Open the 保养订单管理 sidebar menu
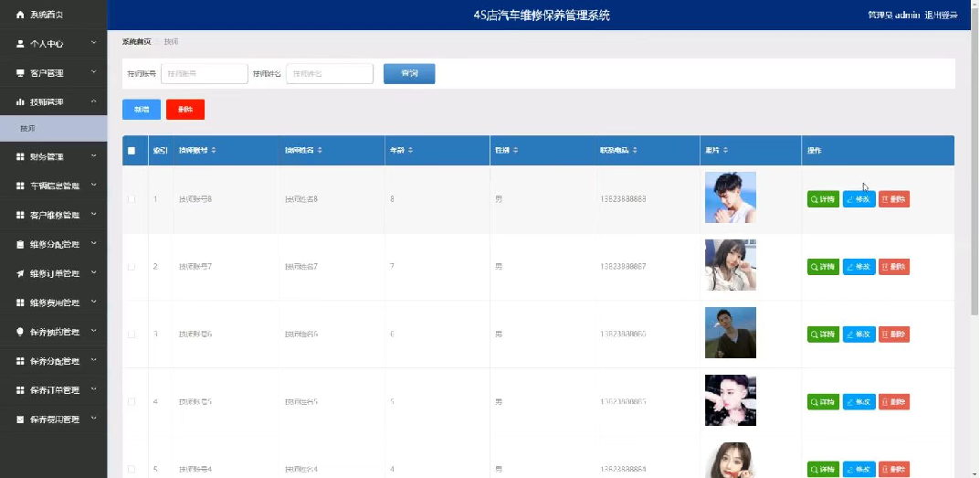980x478 pixels. pyautogui.click(x=54, y=389)
